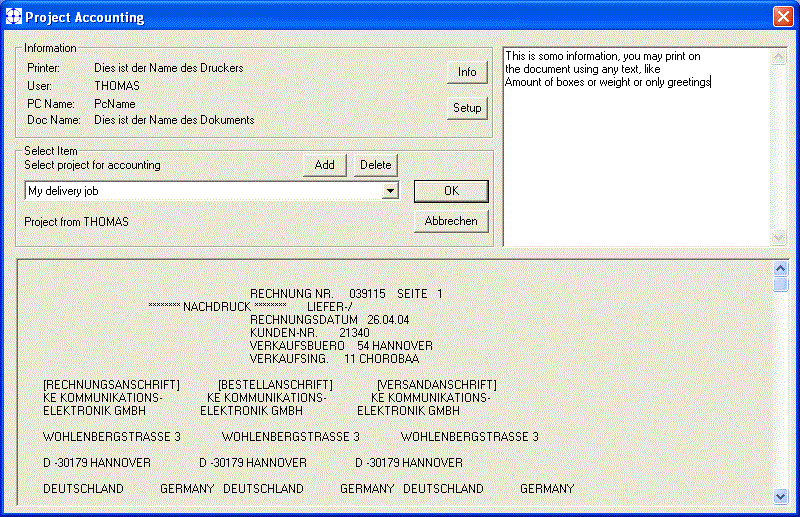Confirm with the OK button
Image resolution: width=800 pixels, height=517 pixels.
click(x=451, y=191)
